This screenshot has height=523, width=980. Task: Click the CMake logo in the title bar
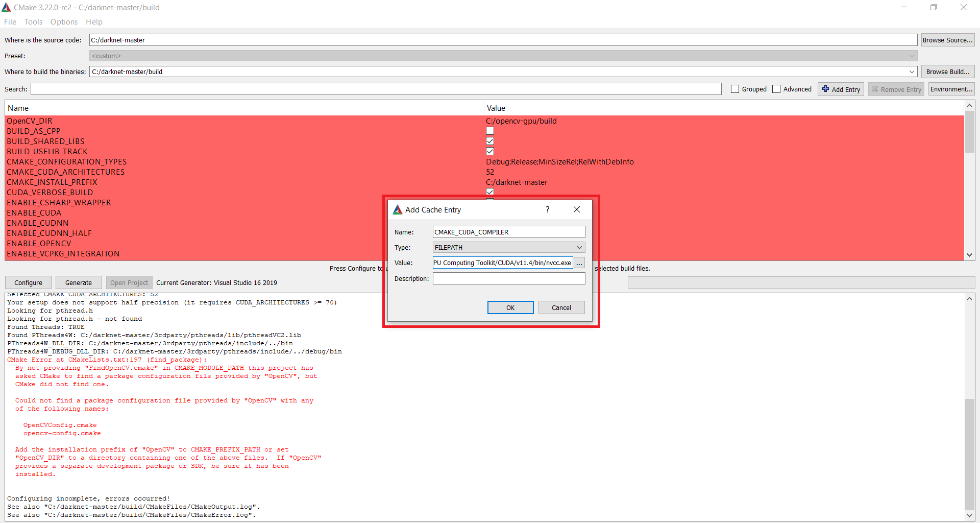7,7
